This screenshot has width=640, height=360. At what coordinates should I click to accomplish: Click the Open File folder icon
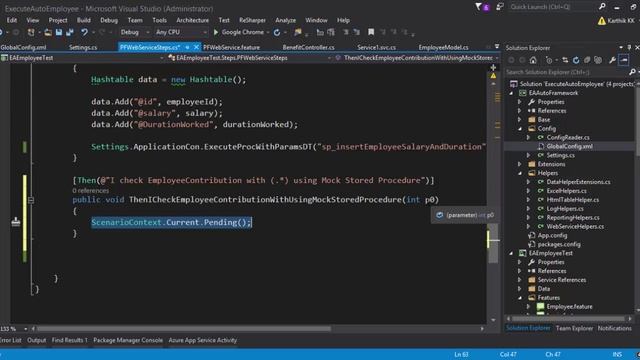point(48,32)
